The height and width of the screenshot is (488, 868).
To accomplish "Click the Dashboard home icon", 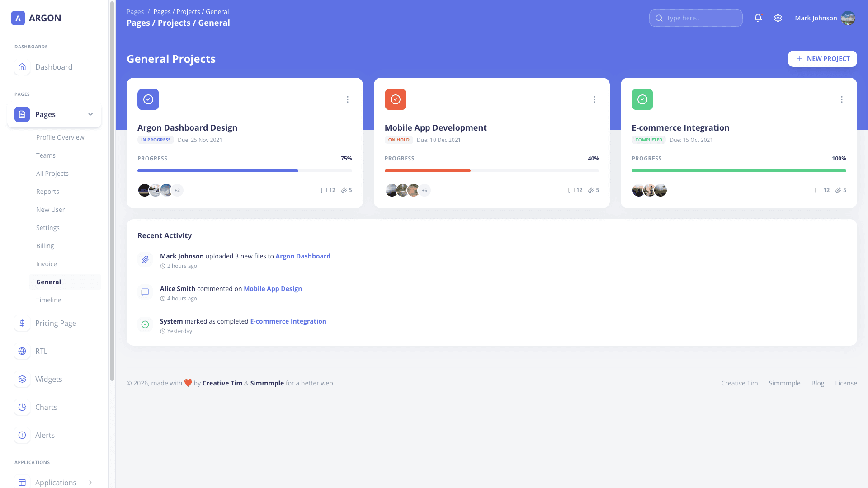I will [x=22, y=67].
